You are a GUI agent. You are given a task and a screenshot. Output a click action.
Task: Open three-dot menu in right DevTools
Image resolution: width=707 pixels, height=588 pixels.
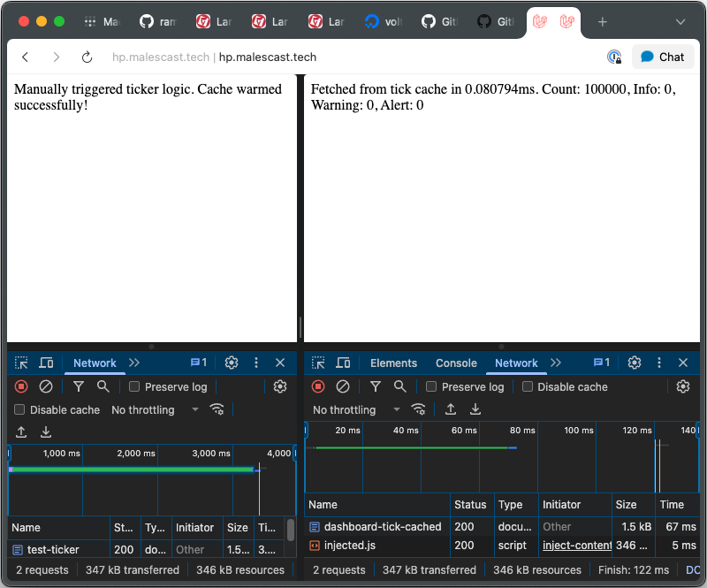(659, 363)
